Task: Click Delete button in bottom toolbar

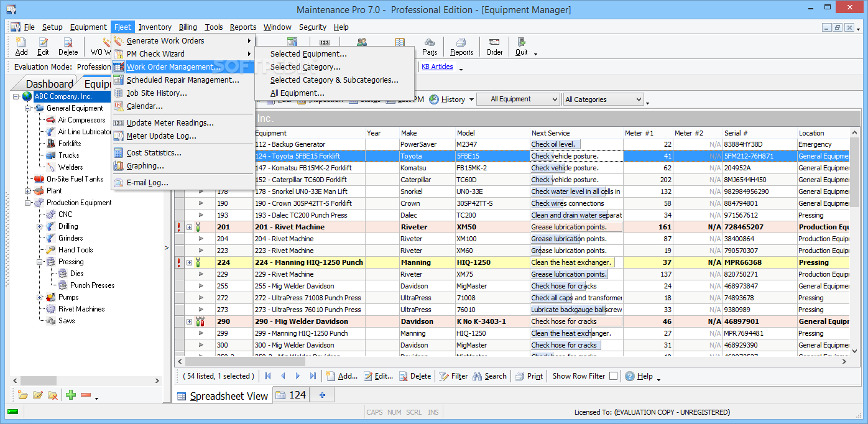Action: [415, 376]
